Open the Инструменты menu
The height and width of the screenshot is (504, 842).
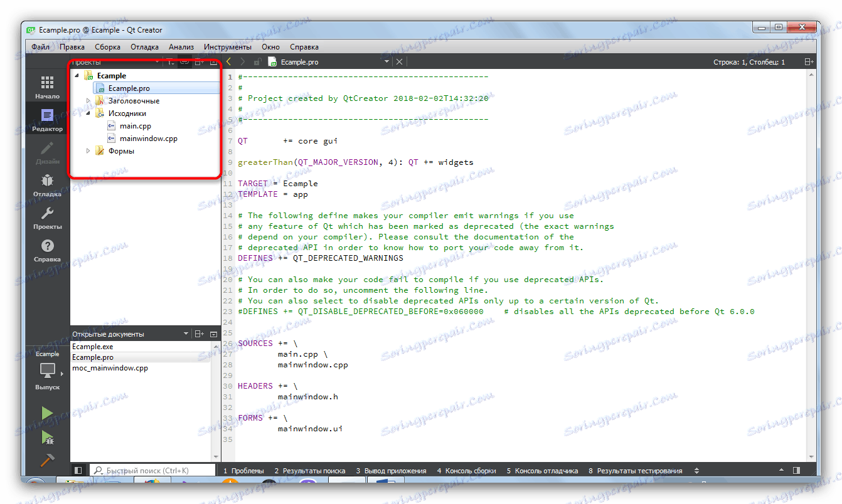228,47
